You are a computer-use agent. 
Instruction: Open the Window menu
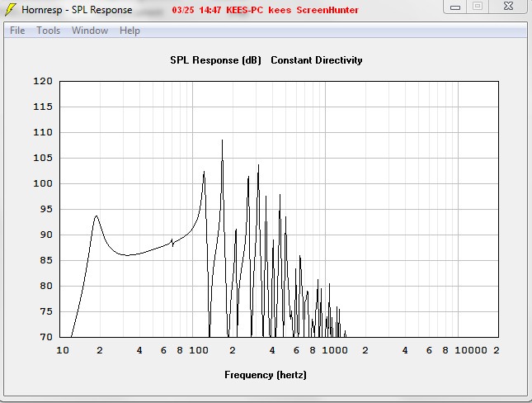click(90, 31)
